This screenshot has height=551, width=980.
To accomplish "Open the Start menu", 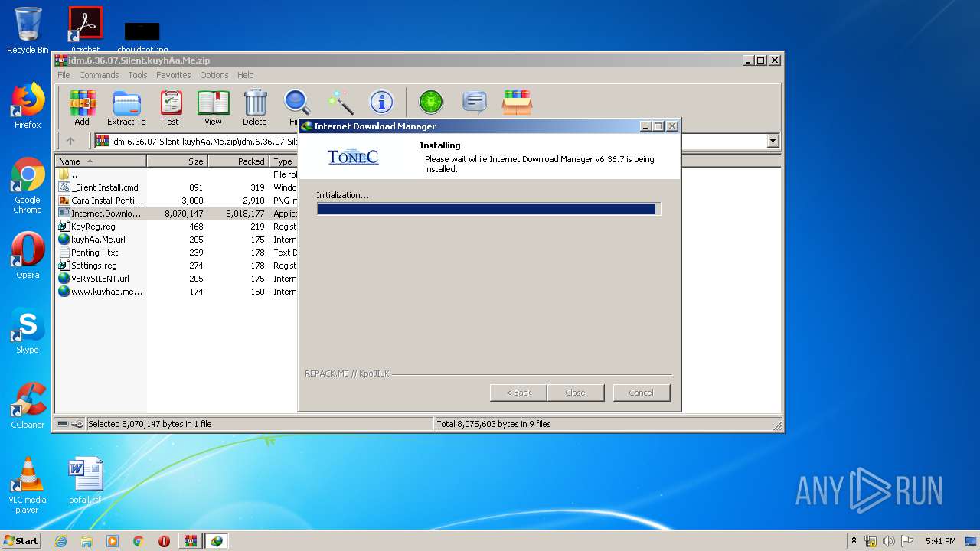I will click(x=21, y=541).
